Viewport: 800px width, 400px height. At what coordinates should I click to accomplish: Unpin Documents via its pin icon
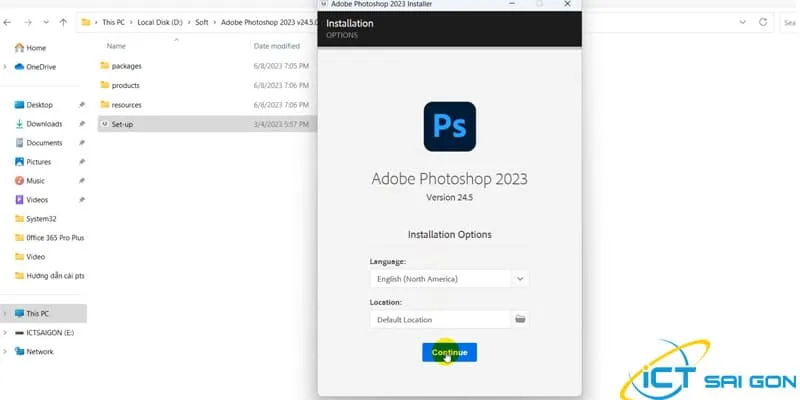coord(82,143)
